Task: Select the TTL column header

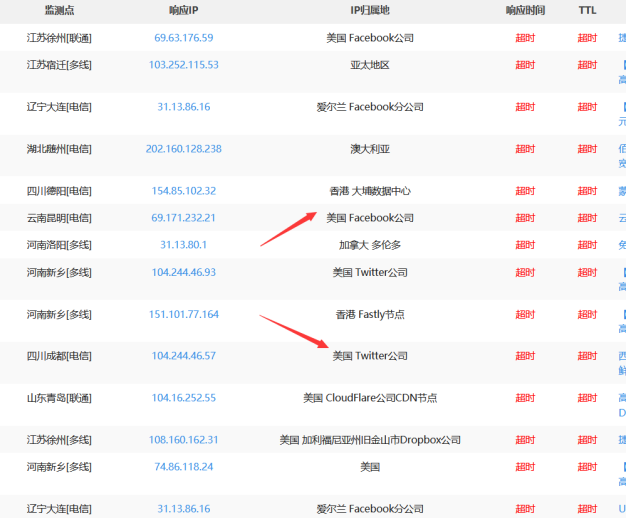Action: pyautogui.click(x=587, y=10)
